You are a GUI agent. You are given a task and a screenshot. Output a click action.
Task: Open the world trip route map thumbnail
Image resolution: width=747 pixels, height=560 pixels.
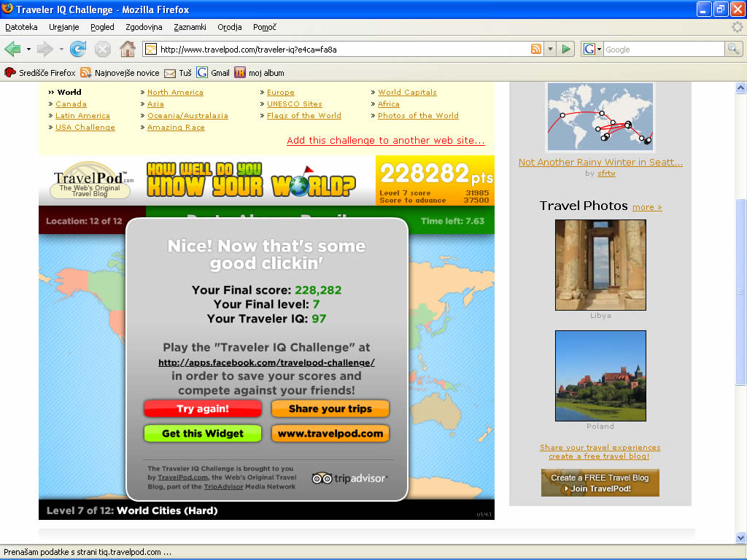[600, 117]
